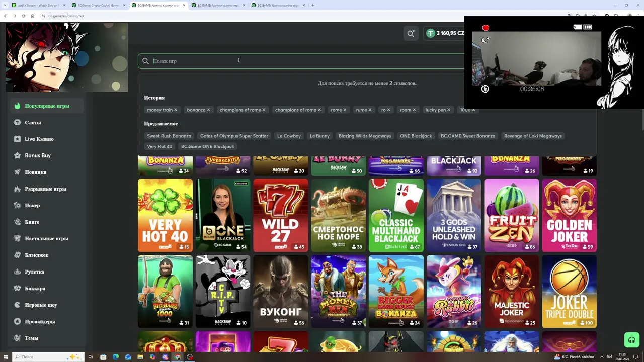Open Wild 27 game thumbnail
The width and height of the screenshot is (644, 362).
(280, 215)
